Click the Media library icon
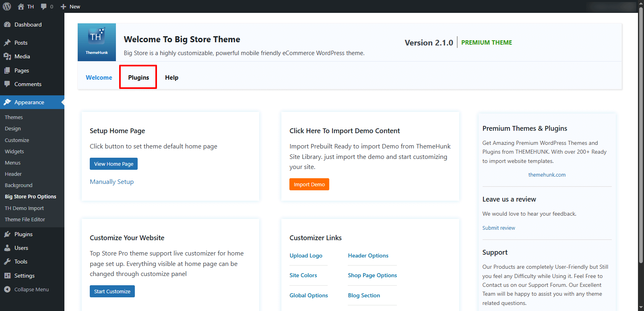The image size is (644, 311). (x=7, y=56)
